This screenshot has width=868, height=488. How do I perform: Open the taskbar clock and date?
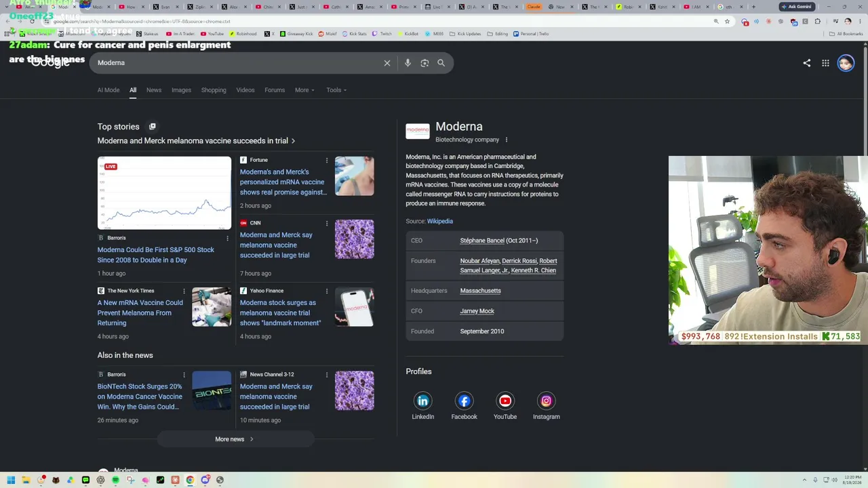(852, 480)
